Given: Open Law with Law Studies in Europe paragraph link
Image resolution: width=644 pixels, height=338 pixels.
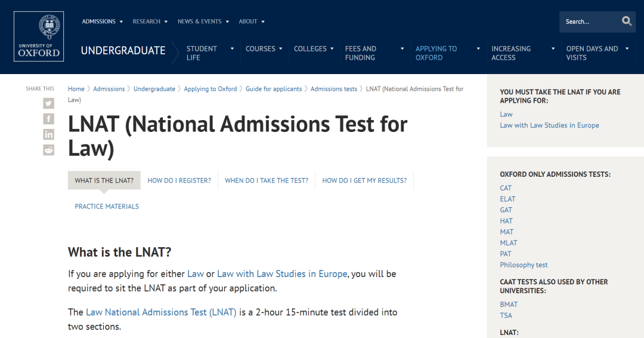Looking at the screenshot, I should tap(282, 274).
